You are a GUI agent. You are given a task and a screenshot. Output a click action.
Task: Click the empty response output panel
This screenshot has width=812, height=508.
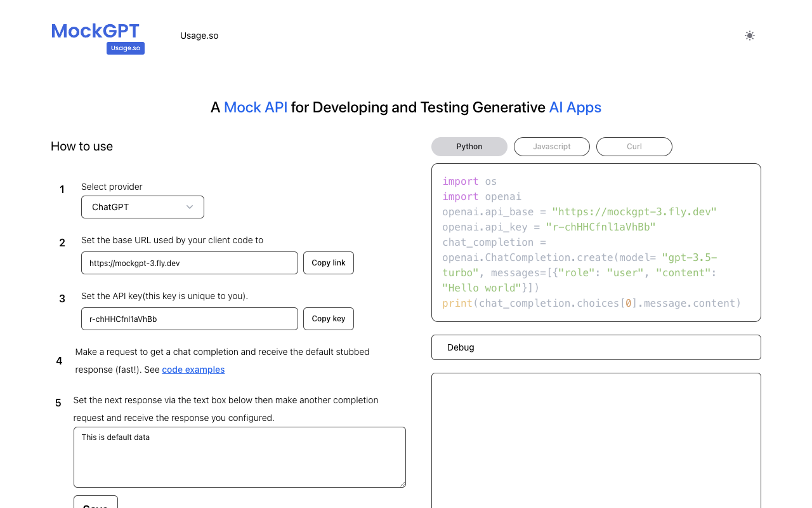click(x=596, y=440)
